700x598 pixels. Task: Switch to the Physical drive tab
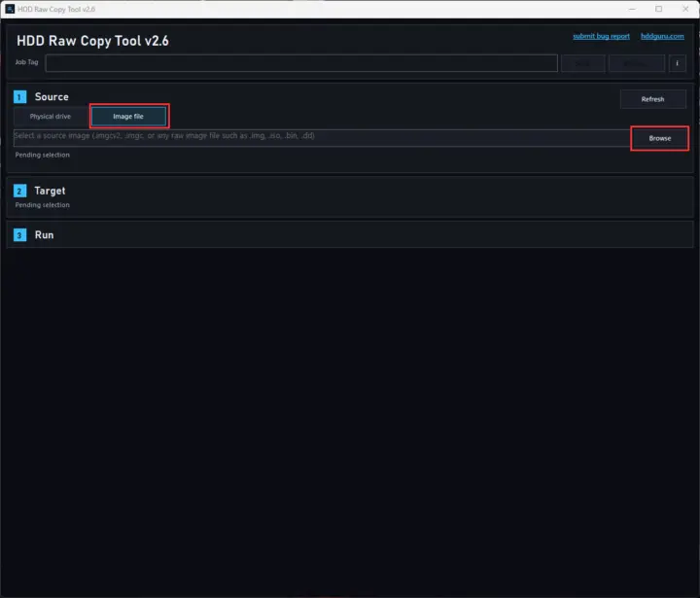[51, 117]
